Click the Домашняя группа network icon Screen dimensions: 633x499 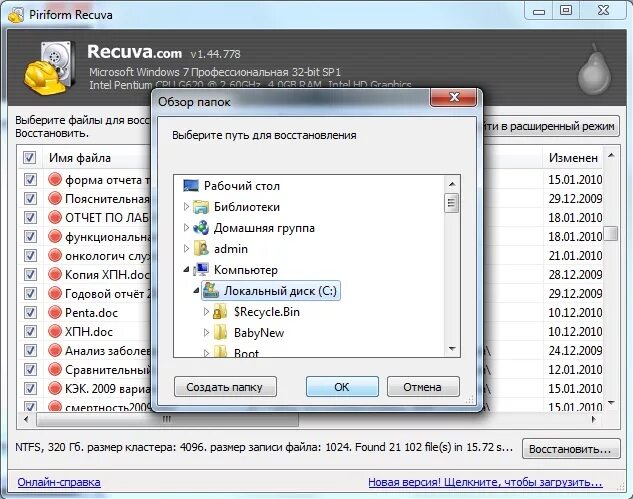pyautogui.click(x=201, y=228)
